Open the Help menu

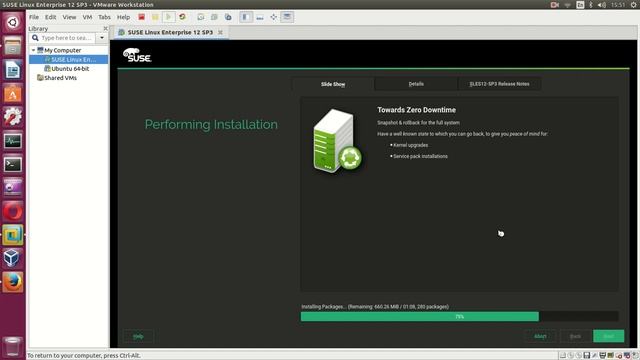click(x=123, y=17)
